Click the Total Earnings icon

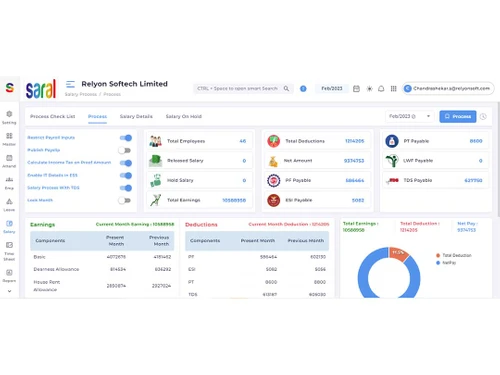click(155, 200)
